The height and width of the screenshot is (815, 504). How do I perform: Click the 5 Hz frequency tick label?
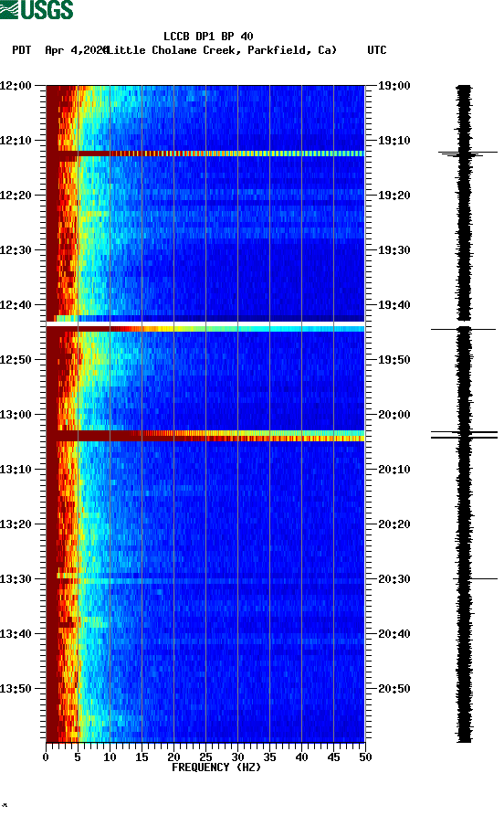pos(78,757)
